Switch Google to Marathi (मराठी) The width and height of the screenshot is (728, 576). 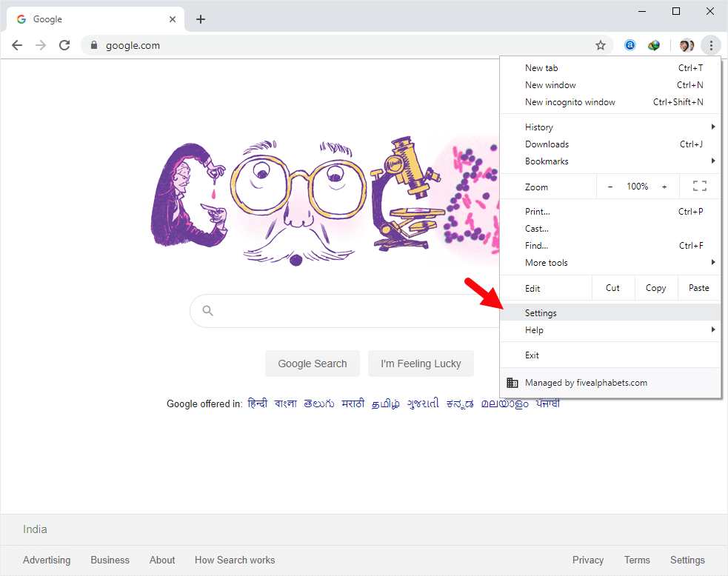(x=353, y=403)
